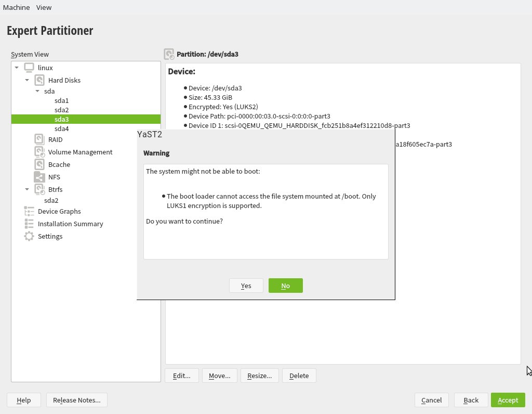Open the Machine menu
The width and height of the screenshot is (532, 414).
coord(16,7)
